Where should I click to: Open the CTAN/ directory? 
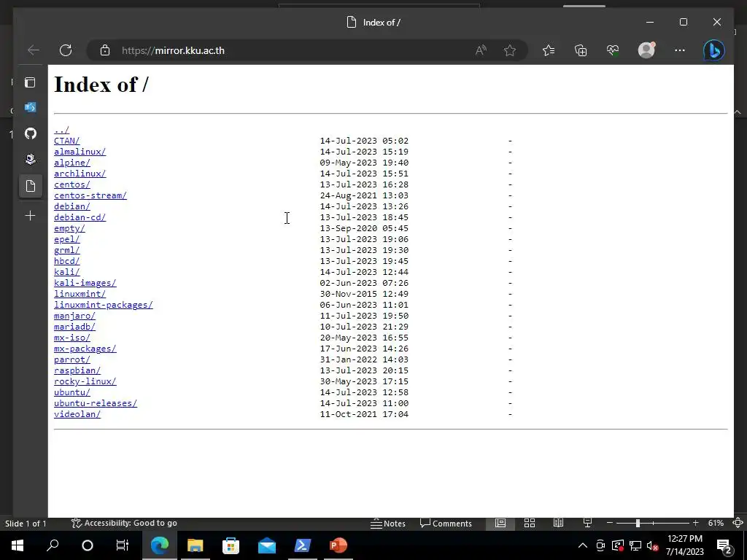[66, 141]
